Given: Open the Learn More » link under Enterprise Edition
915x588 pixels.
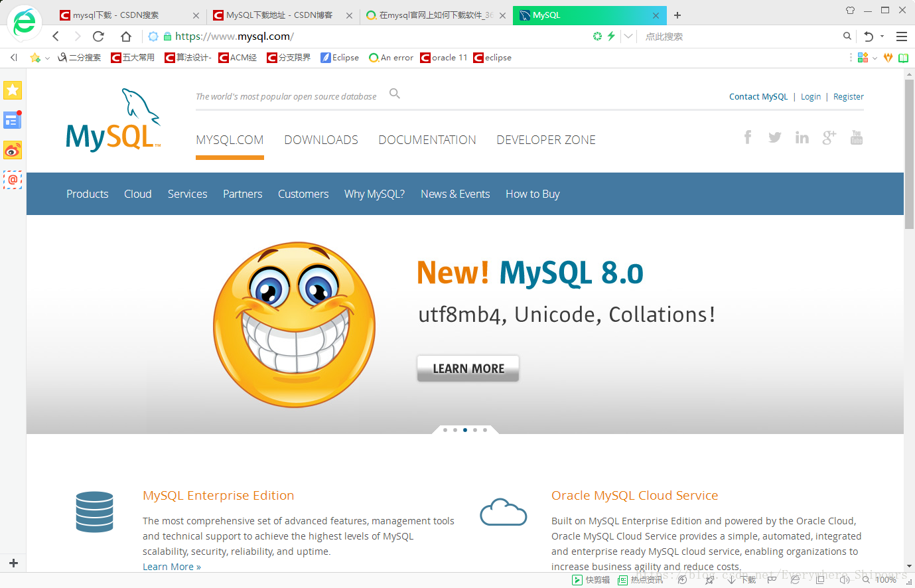Looking at the screenshot, I should coord(172,567).
